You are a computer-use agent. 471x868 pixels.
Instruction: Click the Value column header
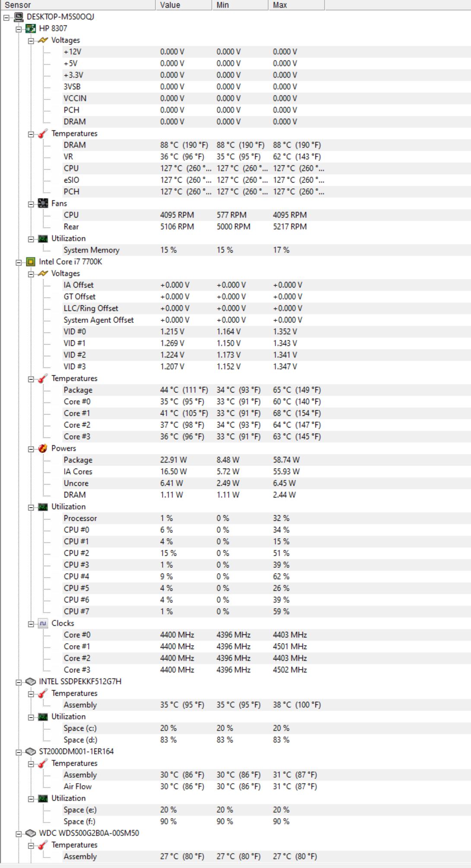coord(184,5)
